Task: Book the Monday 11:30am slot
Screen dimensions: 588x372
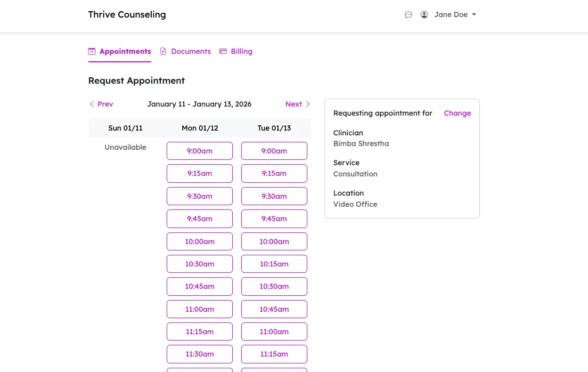Action: 200,354
